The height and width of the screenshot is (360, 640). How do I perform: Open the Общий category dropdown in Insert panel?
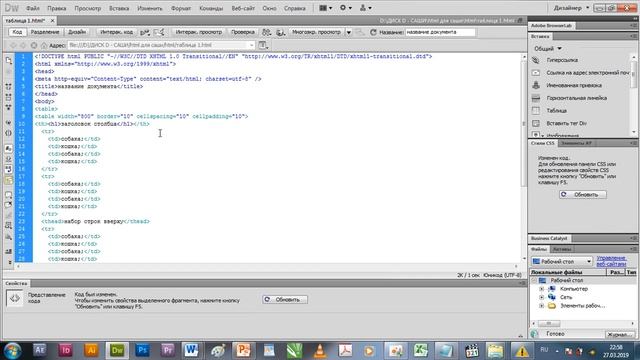pos(548,49)
